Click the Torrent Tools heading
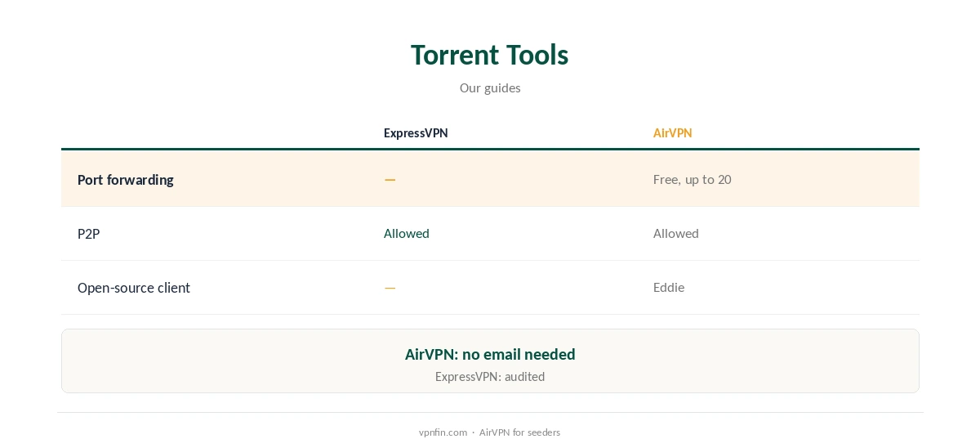The width and height of the screenshot is (980, 448). point(489,55)
